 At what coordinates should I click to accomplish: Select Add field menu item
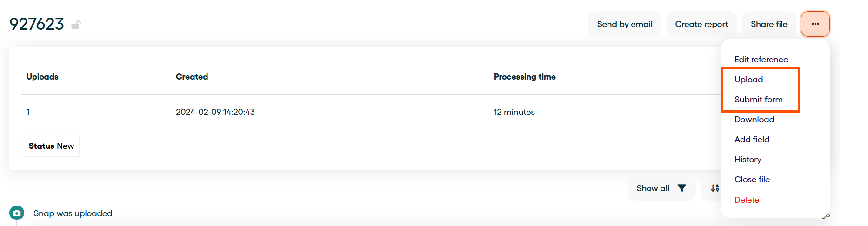(x=752, y=140)
